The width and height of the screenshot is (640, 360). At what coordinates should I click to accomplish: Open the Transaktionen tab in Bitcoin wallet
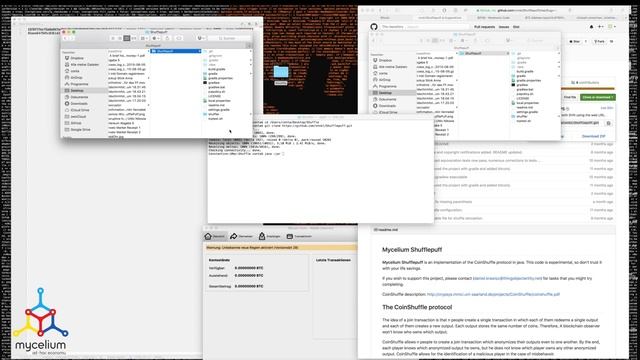coord(299,236)
